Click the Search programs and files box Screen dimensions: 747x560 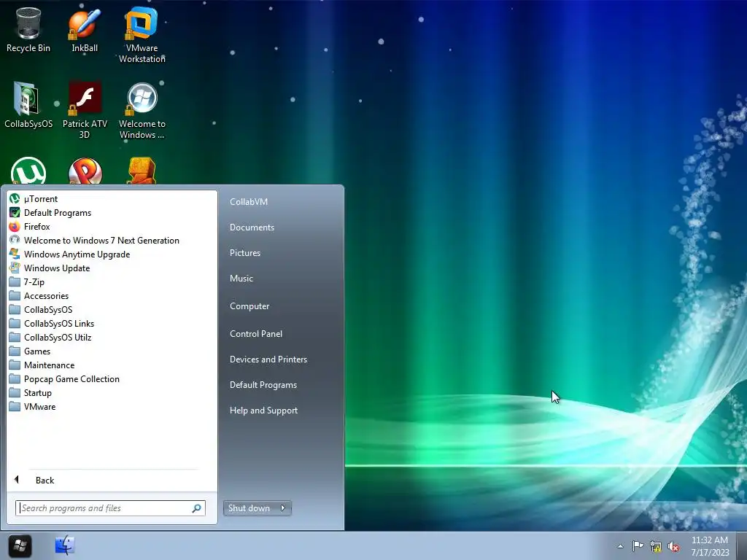pyautogui.click(x=110, y=508)
